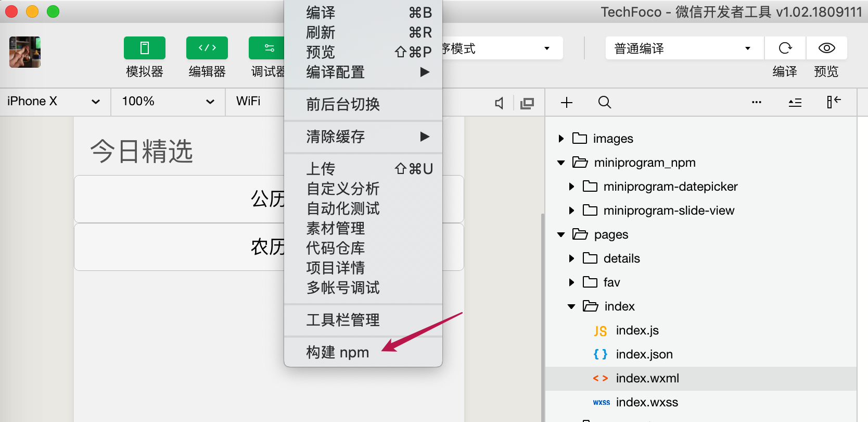This screenshot has height=422, width=868.
Task: Open 编译配置 submenu
Action: coord(363,72)
